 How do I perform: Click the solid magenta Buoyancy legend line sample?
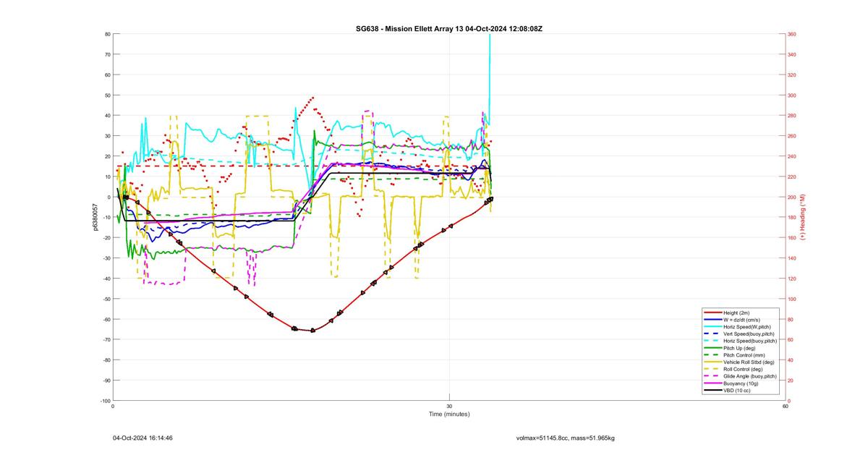(712, 383)
